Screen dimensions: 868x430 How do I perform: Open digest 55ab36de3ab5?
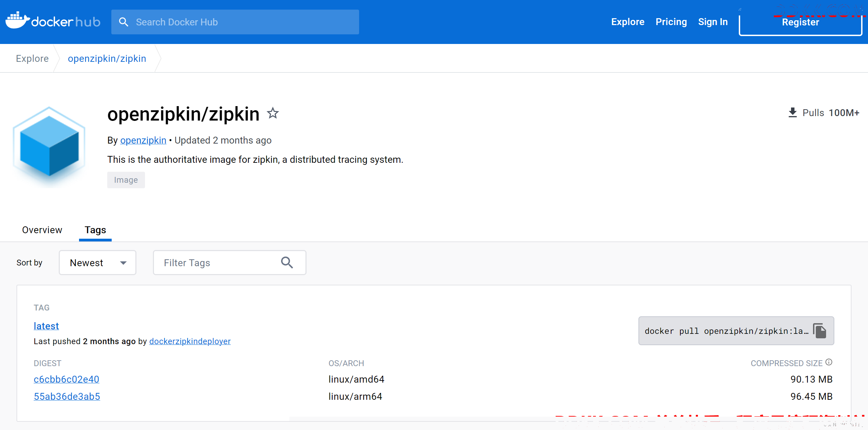tap(67, 396)
